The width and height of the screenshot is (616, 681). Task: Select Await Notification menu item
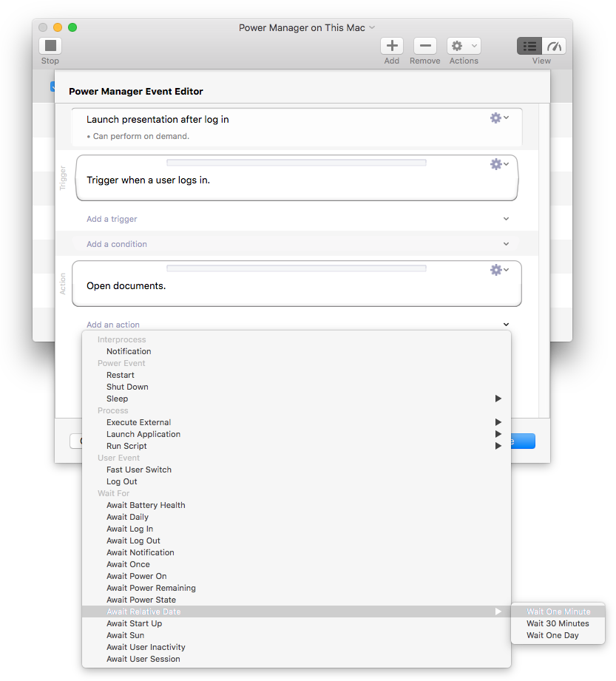coord(297,552)
